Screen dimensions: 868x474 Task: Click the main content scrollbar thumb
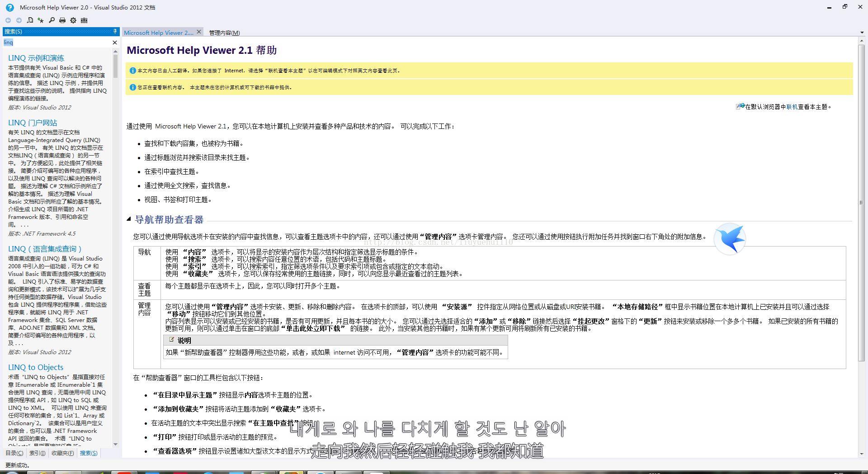click(x=862, y=203)
